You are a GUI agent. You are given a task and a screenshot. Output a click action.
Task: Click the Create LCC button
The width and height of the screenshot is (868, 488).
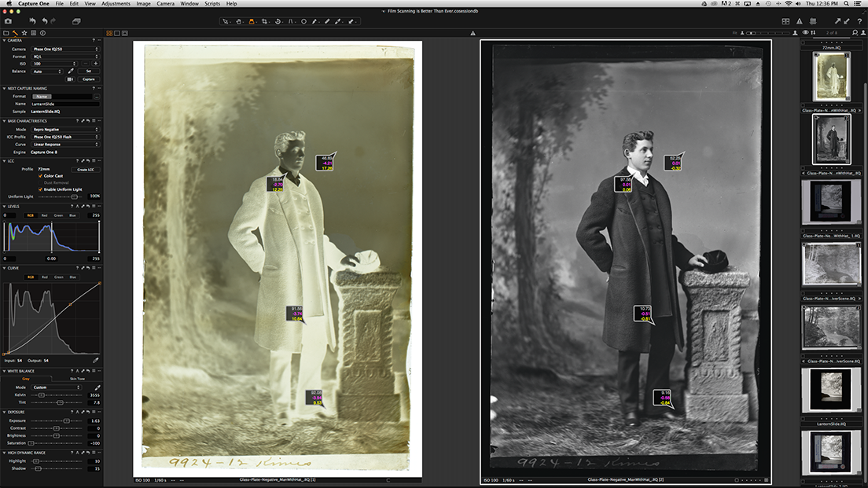[86, 169]
